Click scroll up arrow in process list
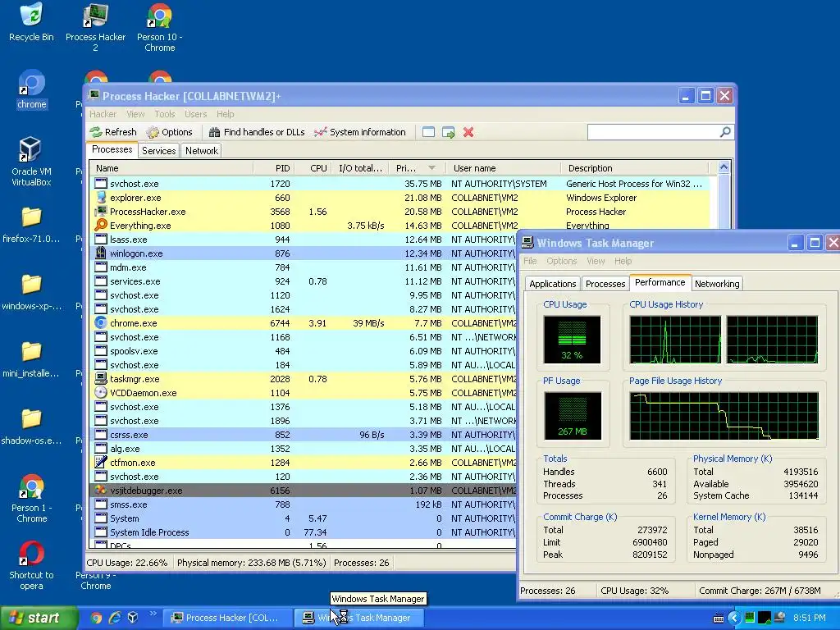This screenshot has width=840, height=630. tap(724, 167)
